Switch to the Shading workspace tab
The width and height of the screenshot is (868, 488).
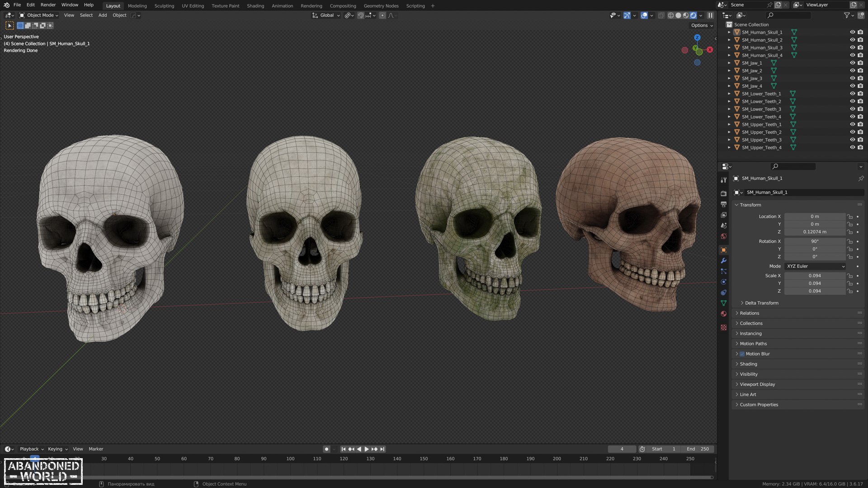[x=255, y=6]
